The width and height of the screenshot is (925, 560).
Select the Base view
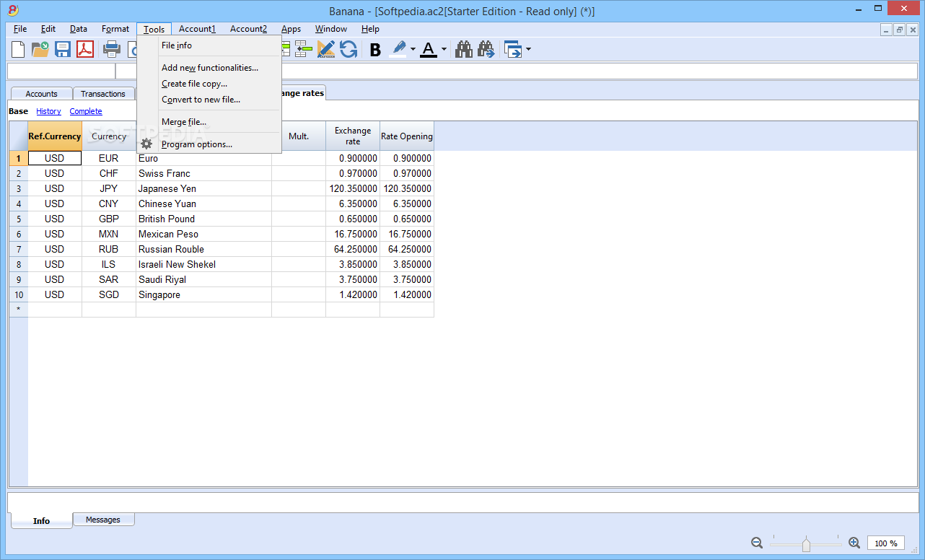tap(19, 111)
